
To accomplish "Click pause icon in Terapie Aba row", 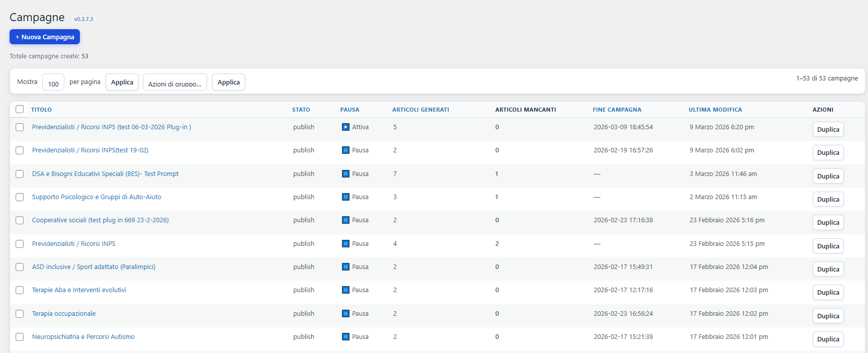I will [x=346, y=290].
